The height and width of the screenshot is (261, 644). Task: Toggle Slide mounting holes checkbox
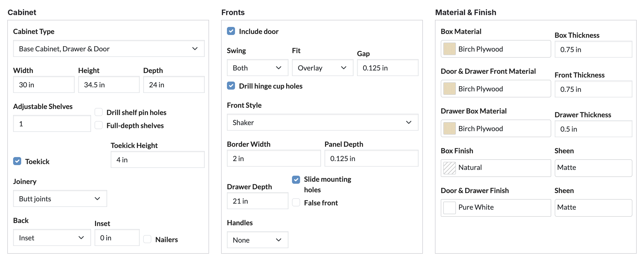click(x=296, y=179)
